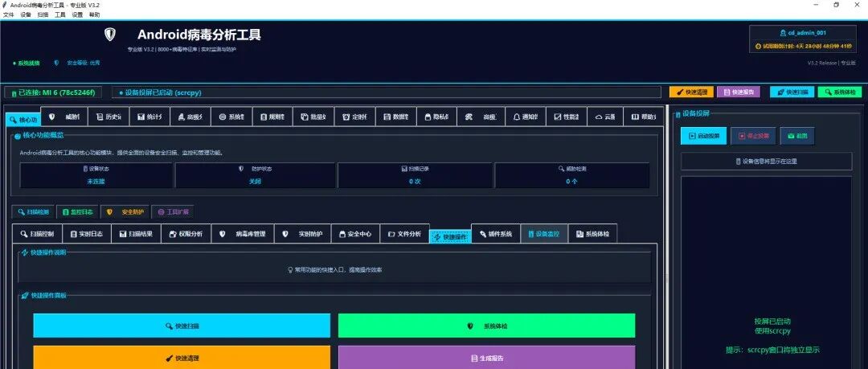Open the 工具 menu
The image size is (868, 369).
(x=59, y=15)
